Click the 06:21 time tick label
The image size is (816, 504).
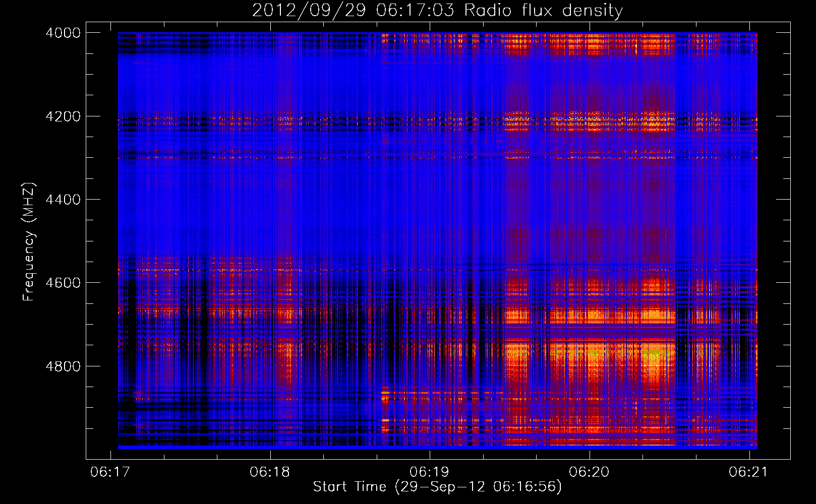(x=748, y=472)
